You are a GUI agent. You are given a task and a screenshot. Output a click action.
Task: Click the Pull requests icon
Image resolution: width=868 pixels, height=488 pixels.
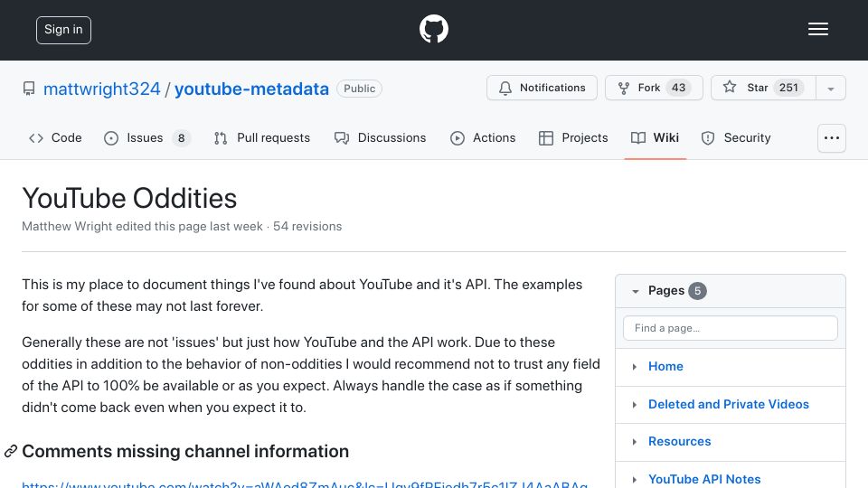221,137
